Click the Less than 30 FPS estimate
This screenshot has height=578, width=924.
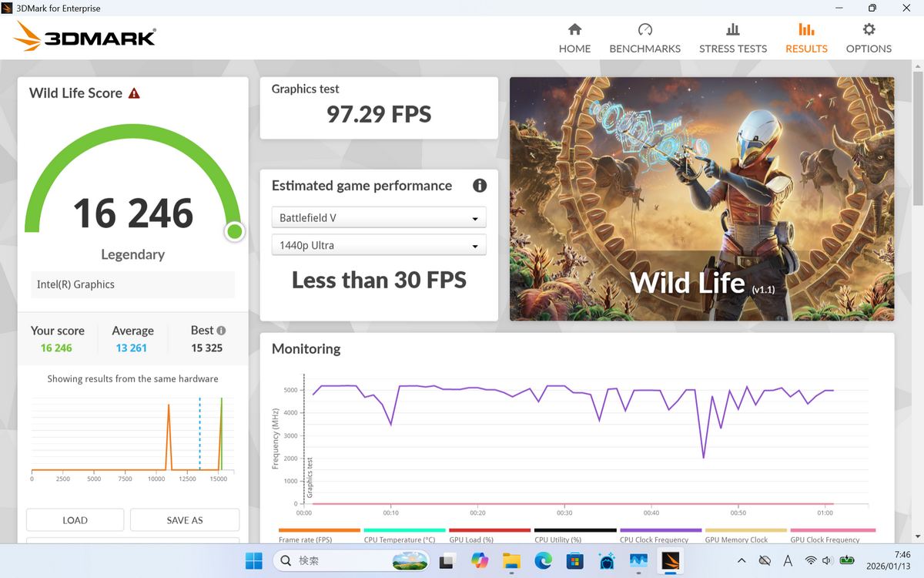(x=379, y=280)
